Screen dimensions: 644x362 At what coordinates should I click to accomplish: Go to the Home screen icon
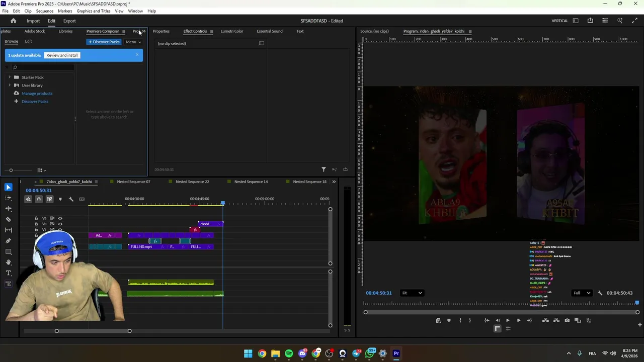click(14, 21)
